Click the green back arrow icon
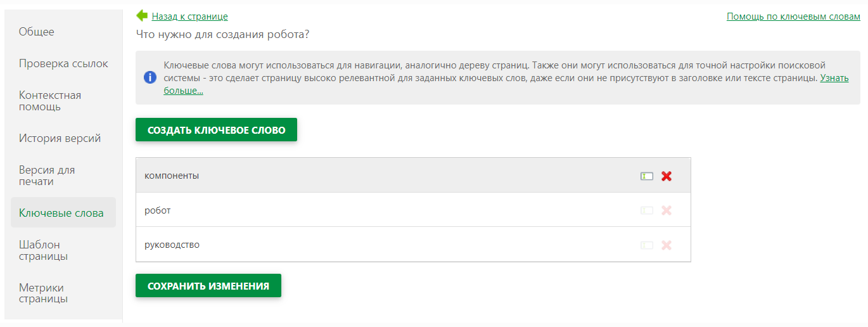This screenshot has height=327, width=868. pyautogui.click(x=142, y=16)
